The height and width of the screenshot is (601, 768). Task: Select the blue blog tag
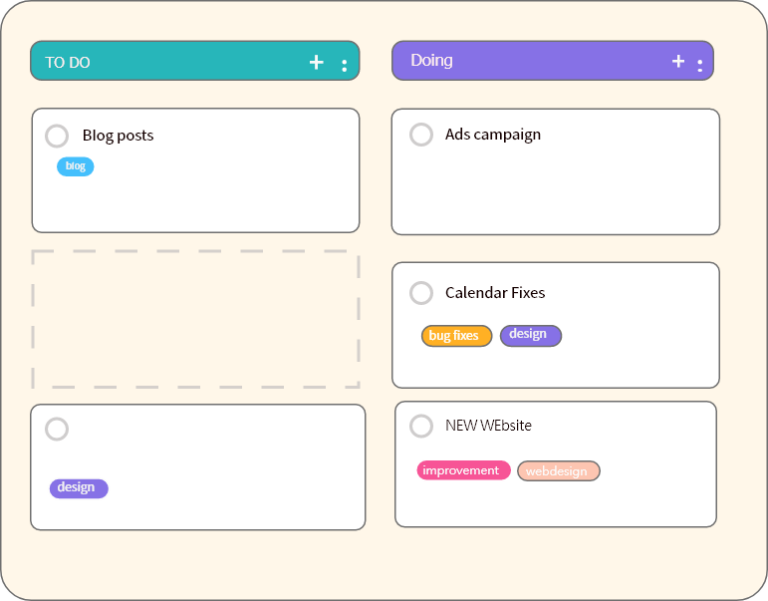click(75, 167)
